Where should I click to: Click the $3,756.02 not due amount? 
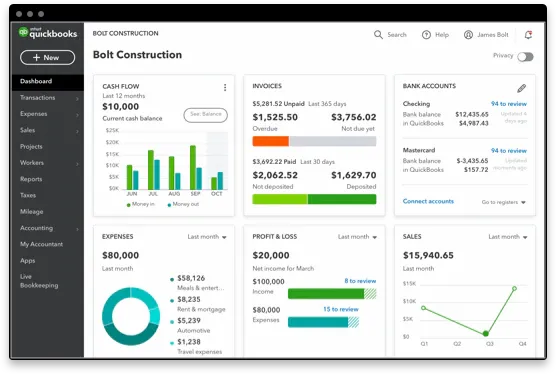[x=354, y=117]
